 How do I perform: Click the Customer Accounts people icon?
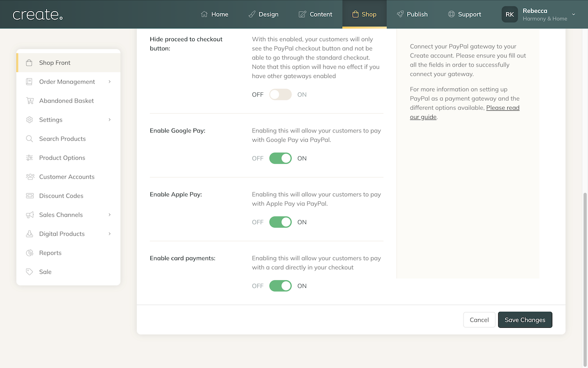[30, 177]
